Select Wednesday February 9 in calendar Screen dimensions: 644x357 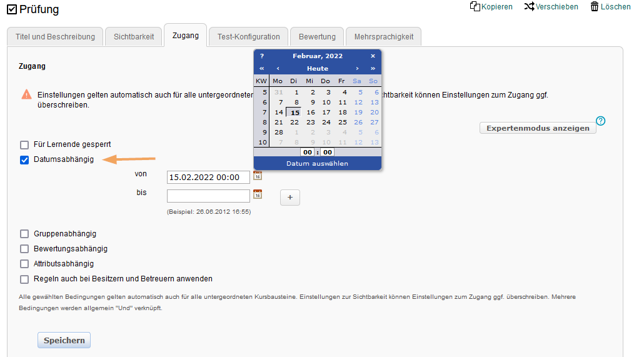click(x=313, y=103)
